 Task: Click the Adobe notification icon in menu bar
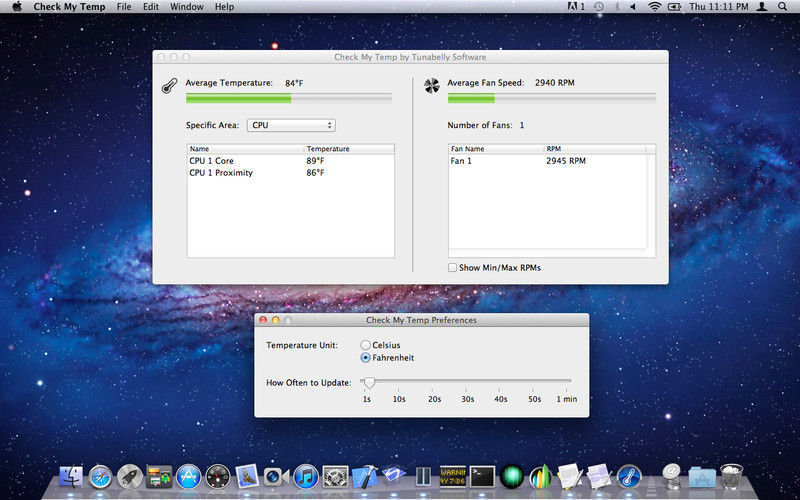pyautogui.click(x=576, y=7)
